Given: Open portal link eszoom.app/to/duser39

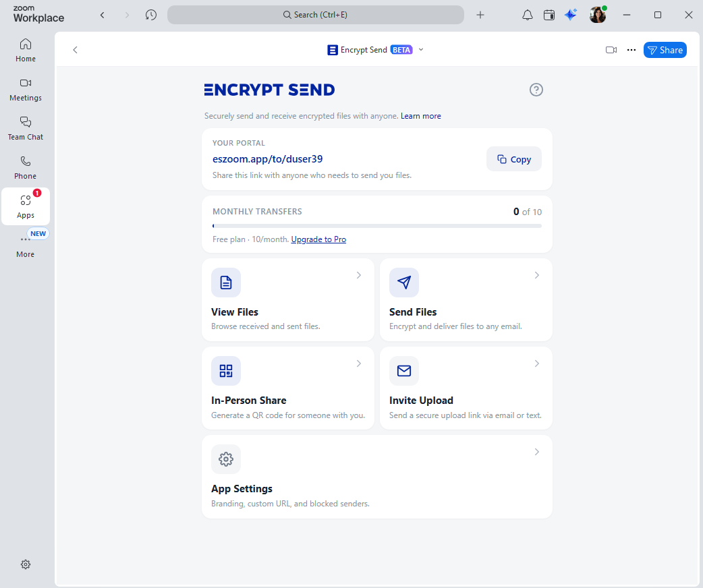Looking at the screenshot, I should click(268, 159).
